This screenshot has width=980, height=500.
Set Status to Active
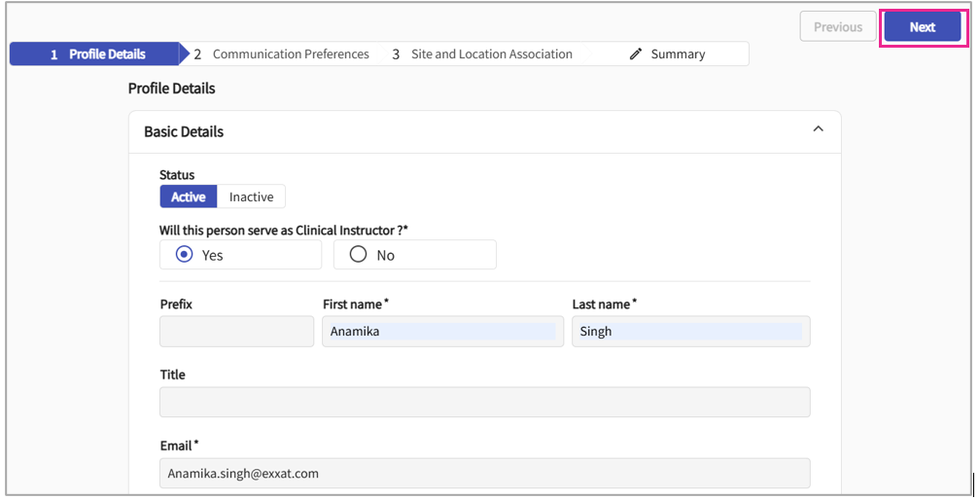pyautogui.click(x=188, y=196)
